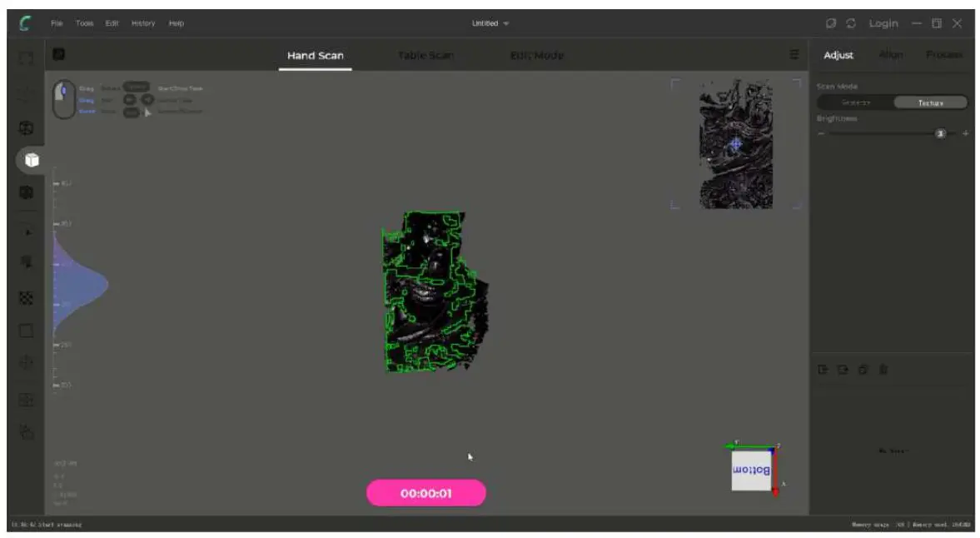Click the fullscreen frame icon in left sidebar

pyautogui.click(x=26, y=58)
